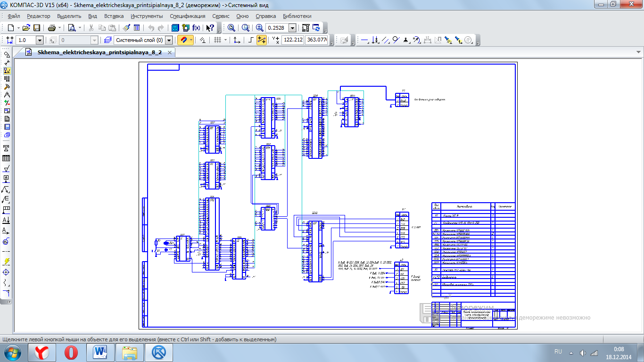Open Microsoft Word from the taskbar
Image resolution: width=644 pixels, height=362 pixels.
pyautogui.click(x=100, y=353)
